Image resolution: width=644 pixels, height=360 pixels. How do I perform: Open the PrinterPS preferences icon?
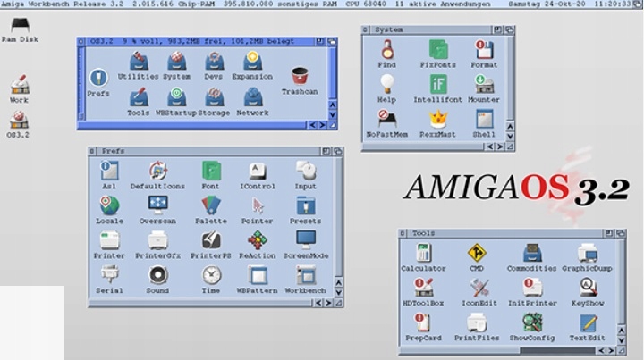click(211, 240)
